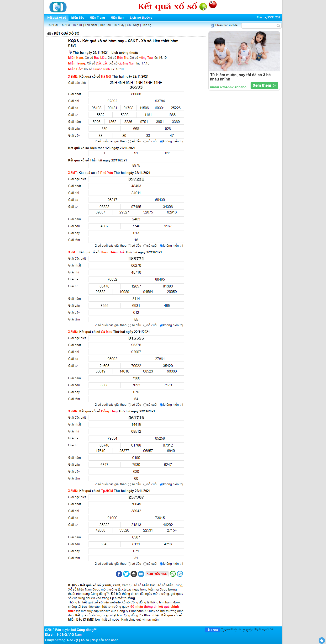Screen dimensions: 326x644
Task: Print the lottery results page
Action: [134, 574]
